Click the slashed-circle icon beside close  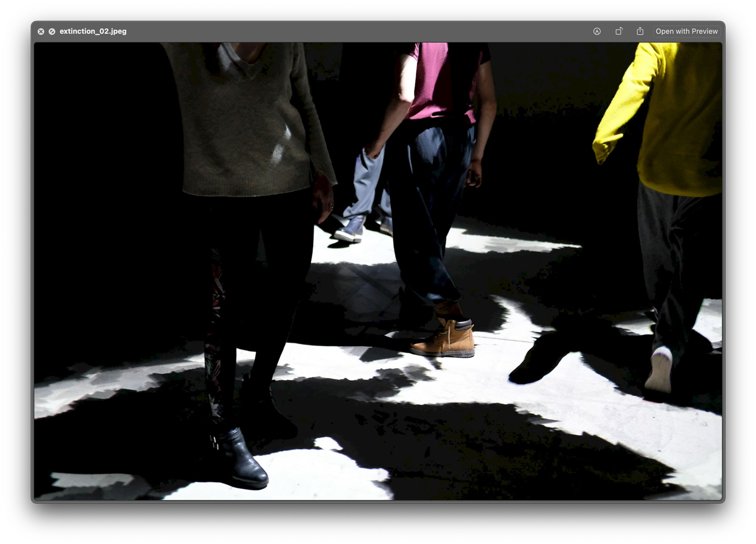[52, 31]
